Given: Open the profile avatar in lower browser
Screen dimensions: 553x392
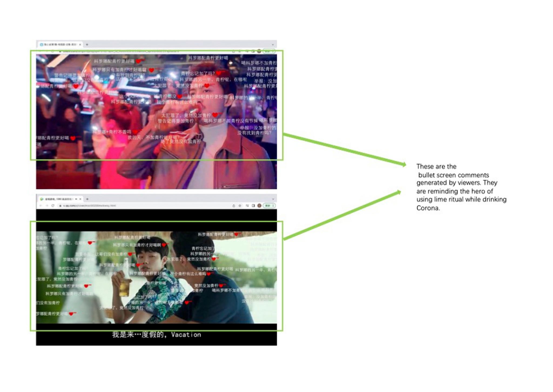Looking at the screenshot, I should tap(259, 206).
